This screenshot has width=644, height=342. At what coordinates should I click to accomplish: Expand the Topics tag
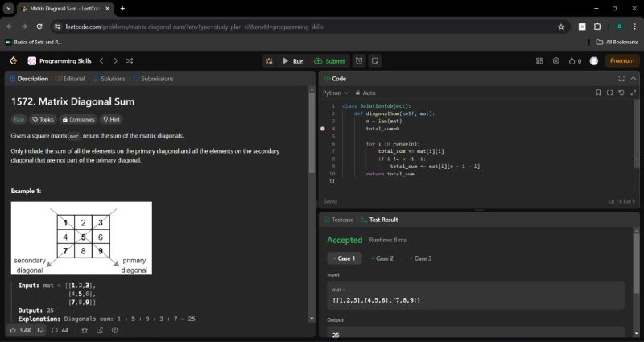pyautogui.click(x=43, y=119)
